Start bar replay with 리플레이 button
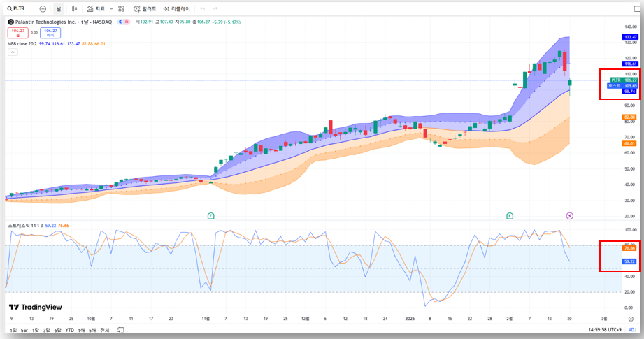The width and height of the screenshot is (644, 339). coord(176,8)
